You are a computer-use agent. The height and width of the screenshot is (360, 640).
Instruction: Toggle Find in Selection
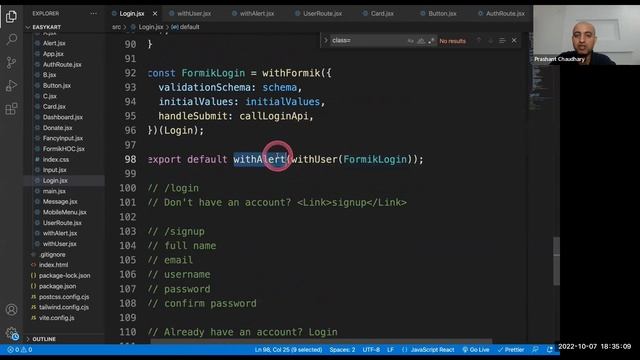point(502,40)
